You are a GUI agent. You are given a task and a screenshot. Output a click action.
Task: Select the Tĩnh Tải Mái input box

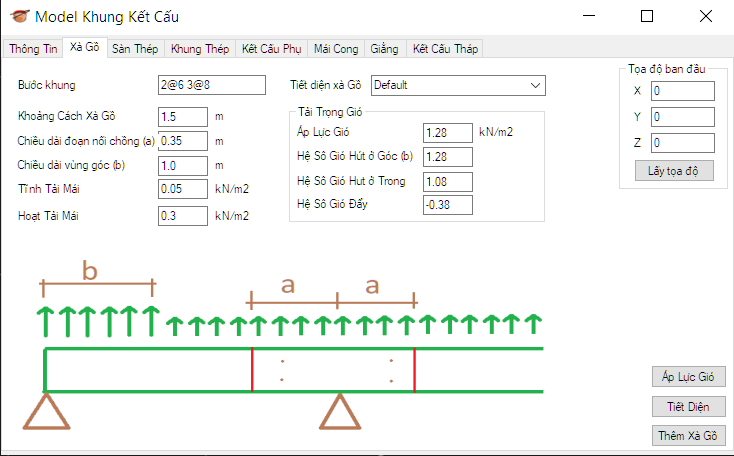pyautogui.click(x=182, y=189)
